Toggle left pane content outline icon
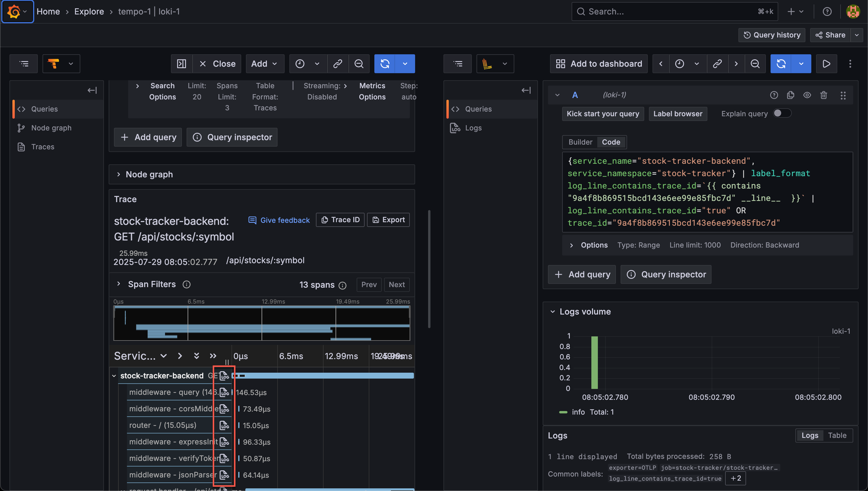Image resolution: width=868 pixels, height=491 pixels. (24, 64)
